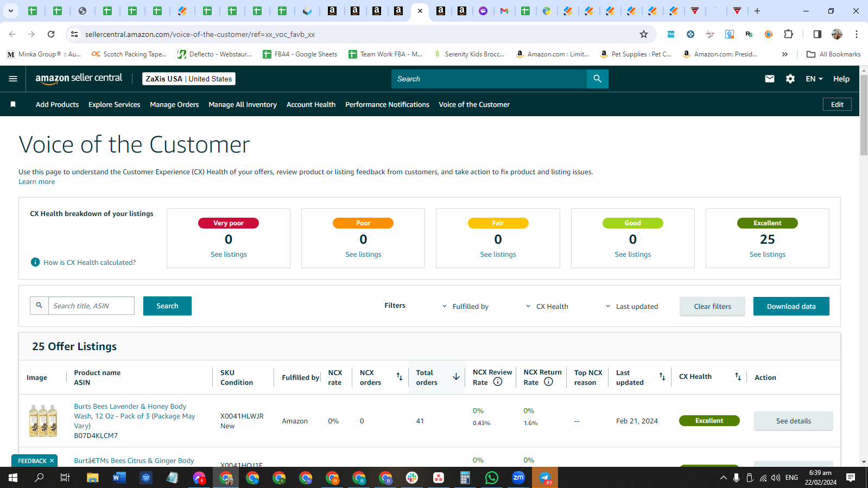The image size is (868, 488).
Task: Click the teal Search button beside title field
Action: (167, 306)
